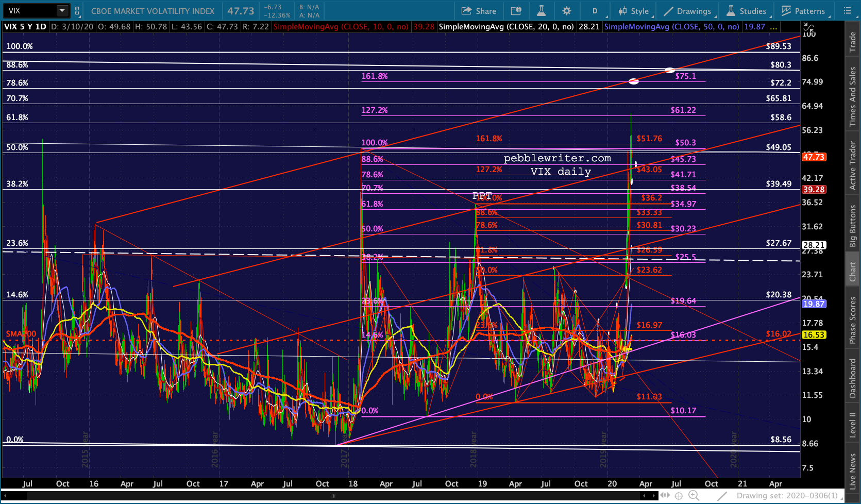Open the chart info icon next to Share
861x504 pixels.
point(516,11)
